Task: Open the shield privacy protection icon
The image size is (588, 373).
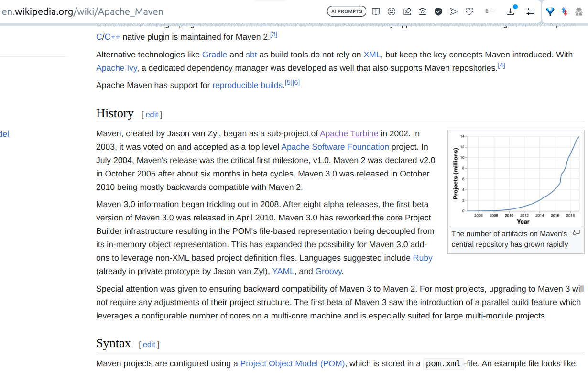Action: [438, 11]
